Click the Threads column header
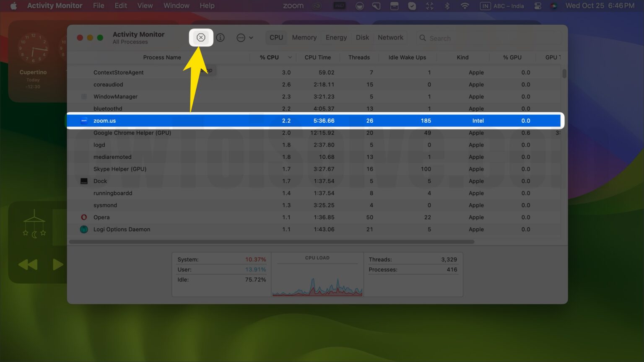The width and height of the screenshot is (644, 362). pos(359,57)
